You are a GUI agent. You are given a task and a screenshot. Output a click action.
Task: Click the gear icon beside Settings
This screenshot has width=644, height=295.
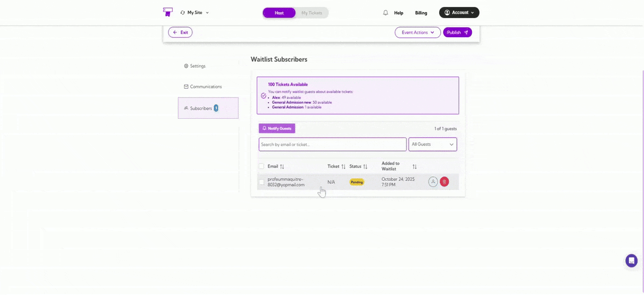point(186,66)
